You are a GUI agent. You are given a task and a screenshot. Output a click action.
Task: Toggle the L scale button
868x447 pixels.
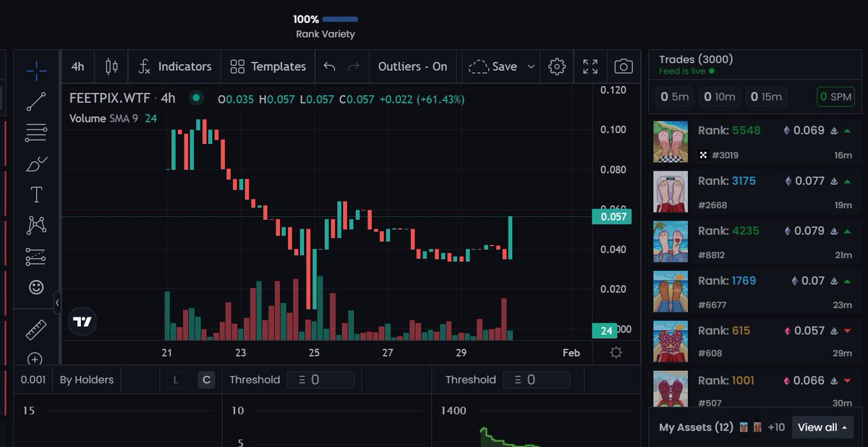[x=175, y=380]
